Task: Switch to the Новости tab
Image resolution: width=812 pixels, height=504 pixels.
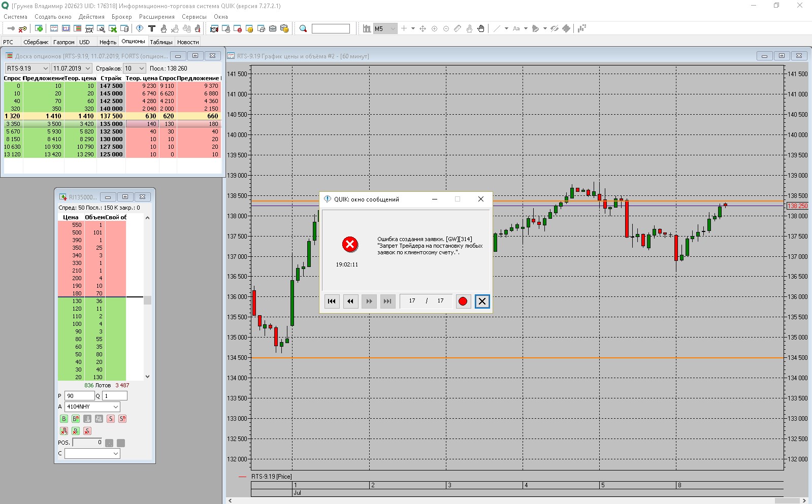Action: pyautogui.click(x=188, y=42)
